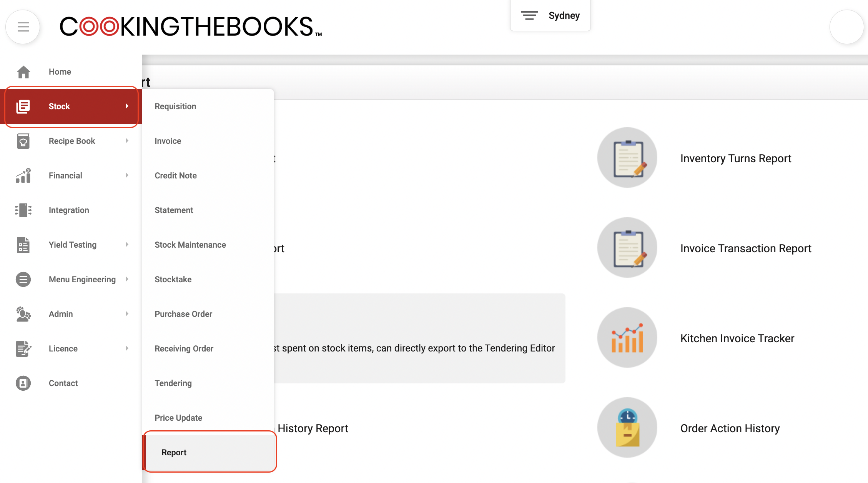The height and width of the screenshot is (483, 868).
Task: Open Financial in the sidebar
Action: tap(71, 176)
